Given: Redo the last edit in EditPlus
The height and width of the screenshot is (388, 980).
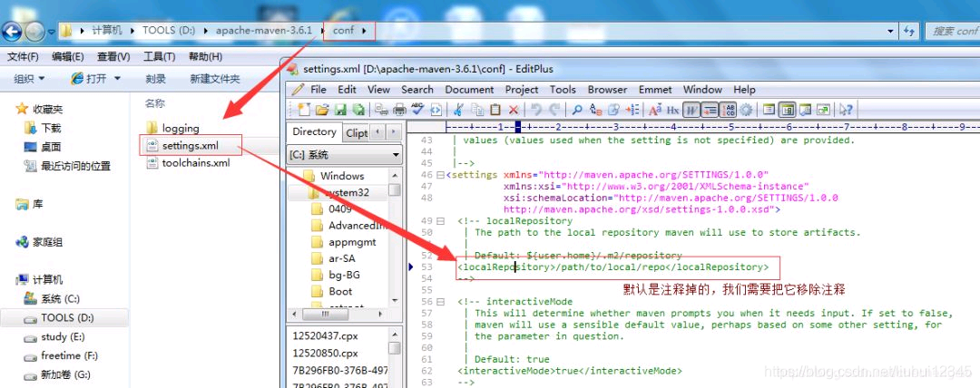Looking at the screenshot, I should coord(555,110).
